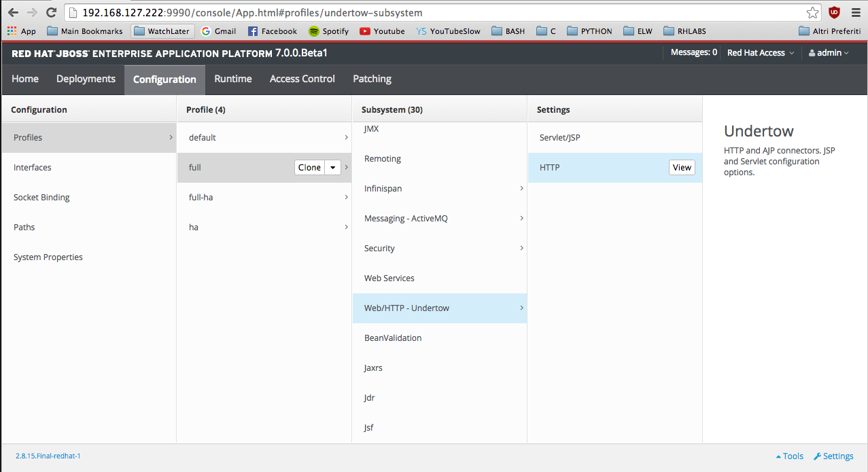Viewport: 868px width, 472px height.
Task: Expand the ha profile chevron
Action: 346,227
